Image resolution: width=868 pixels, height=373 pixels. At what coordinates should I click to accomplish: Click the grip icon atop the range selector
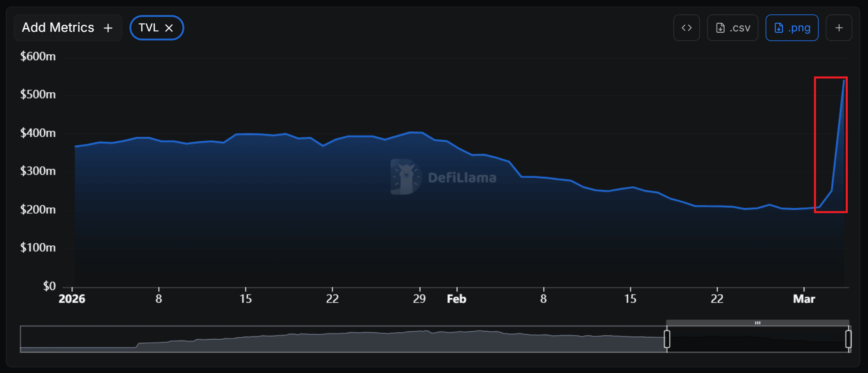tap(757, 323)
